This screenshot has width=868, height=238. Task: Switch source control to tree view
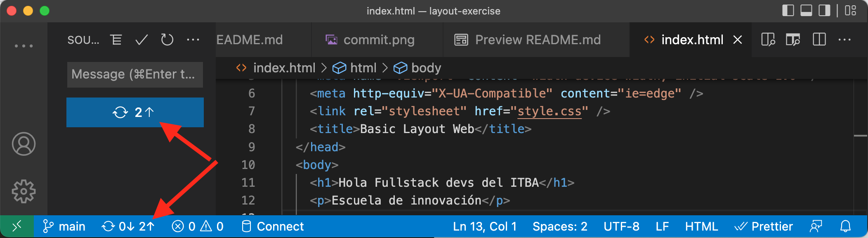pos(116,40)
